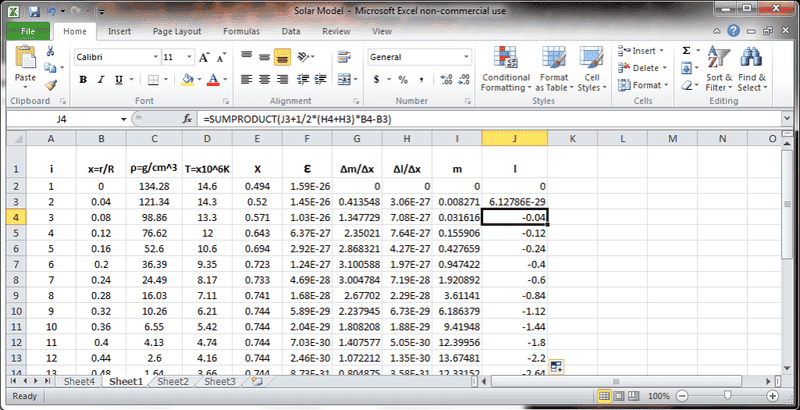Toggle center text alignment

point(264,80)
